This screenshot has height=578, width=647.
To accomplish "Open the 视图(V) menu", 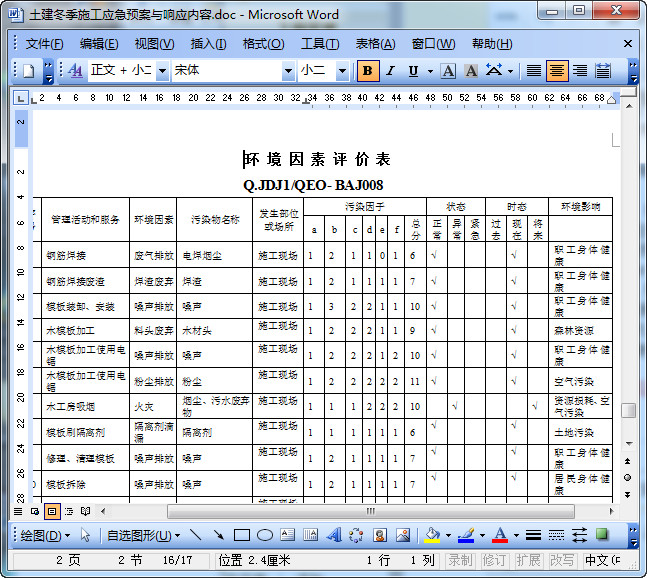I will point(154,44).
